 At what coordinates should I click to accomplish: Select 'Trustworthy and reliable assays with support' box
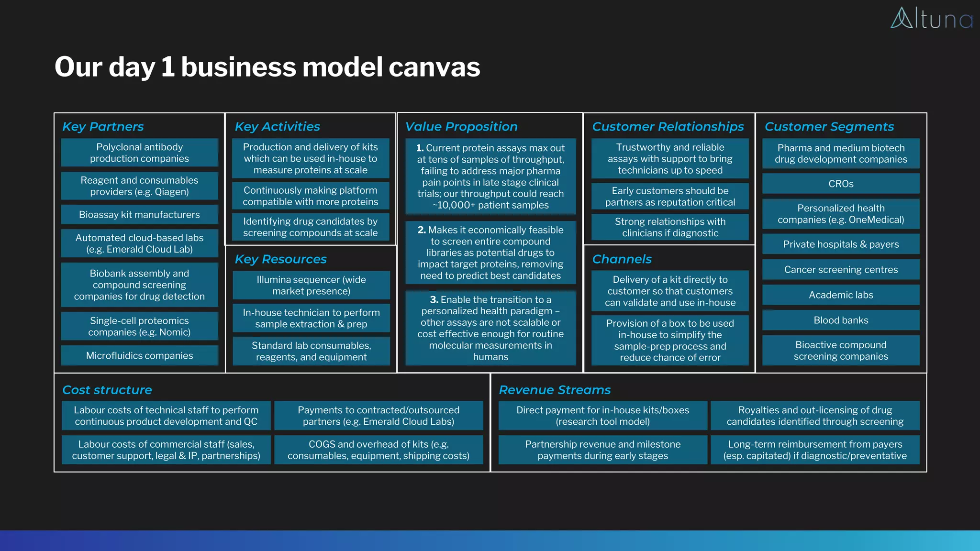pos(670,159)
